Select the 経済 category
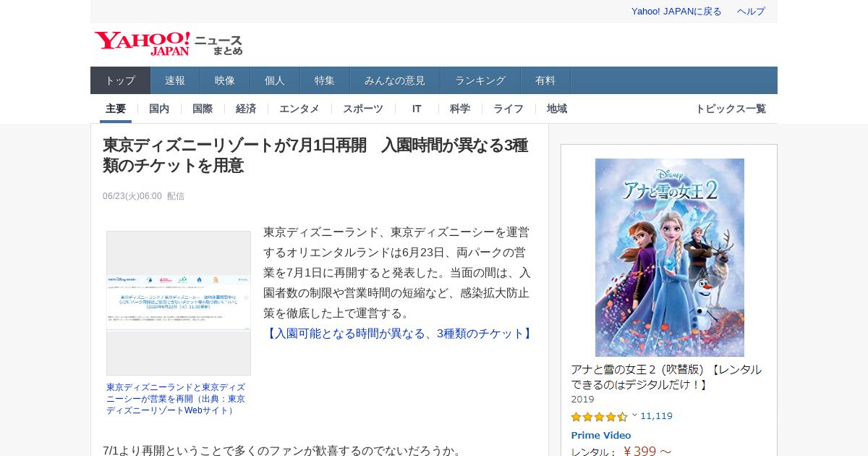Image resolution: width=868 pixels, height=456 pixels. click(246, 109)
